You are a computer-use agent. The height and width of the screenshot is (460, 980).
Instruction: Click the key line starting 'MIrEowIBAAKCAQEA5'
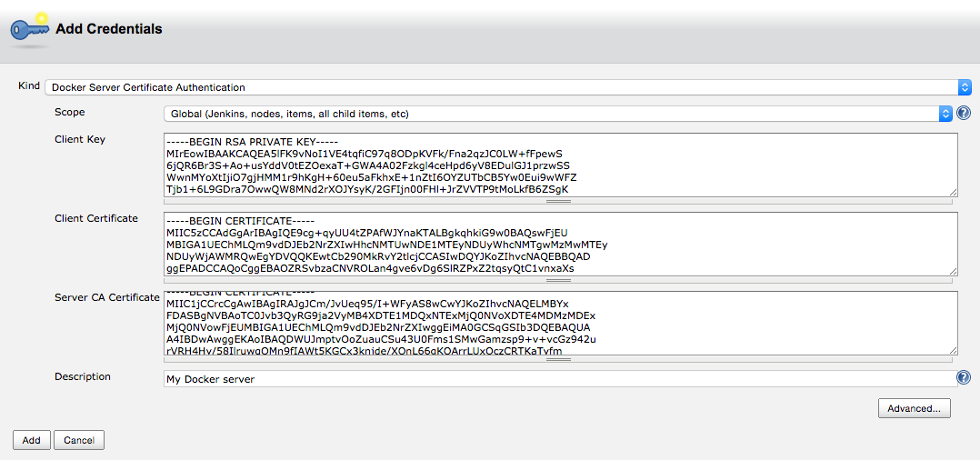[365, 153]
